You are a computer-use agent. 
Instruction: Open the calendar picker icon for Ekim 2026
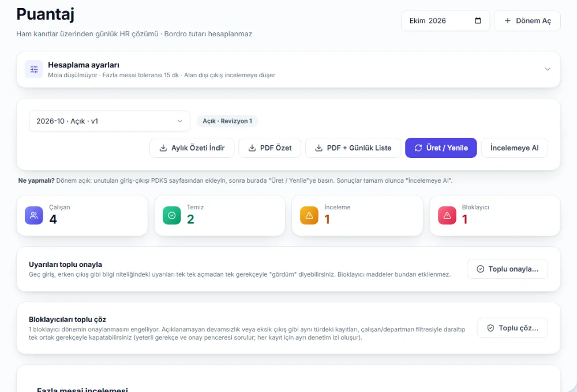pyautogui.click(x=478, y=21)
